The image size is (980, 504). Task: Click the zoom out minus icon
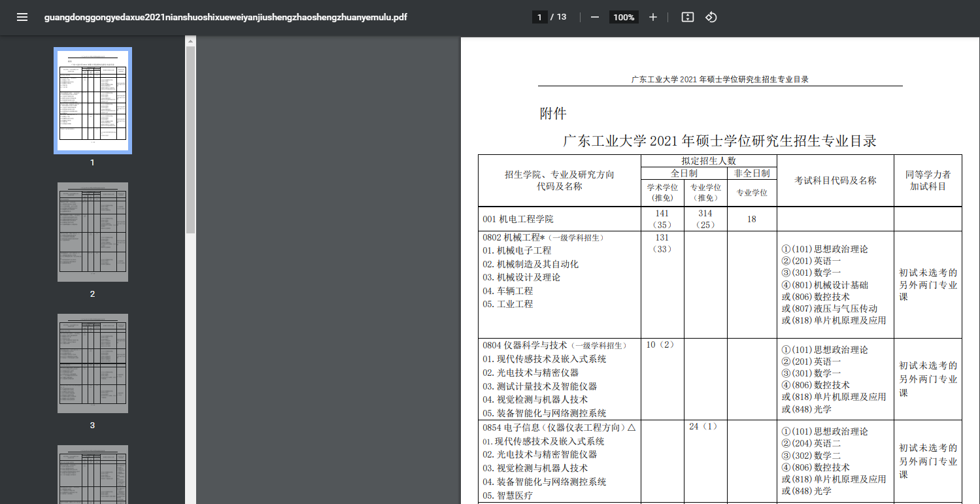pos(595,18)
